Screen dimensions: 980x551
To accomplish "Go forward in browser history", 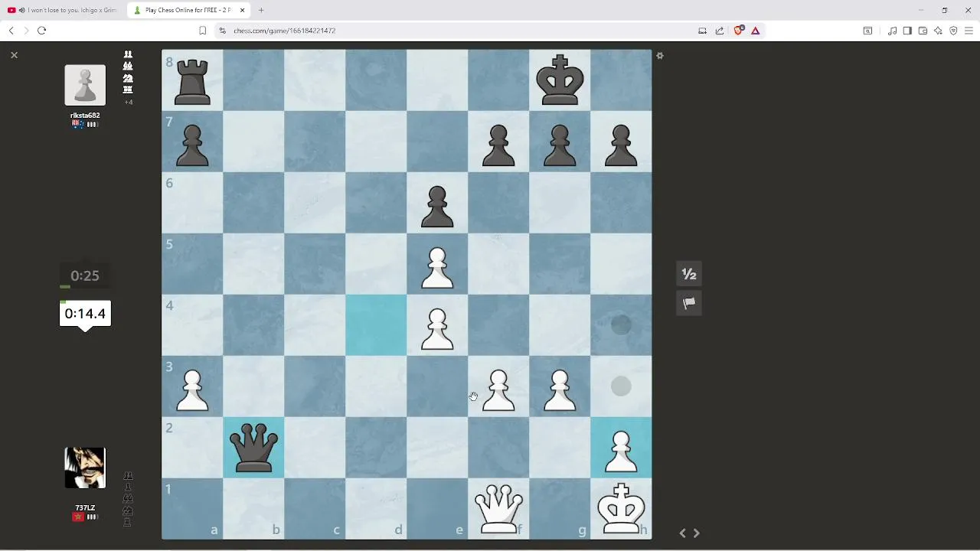I will pyautogui.click(x=26, y=31).
